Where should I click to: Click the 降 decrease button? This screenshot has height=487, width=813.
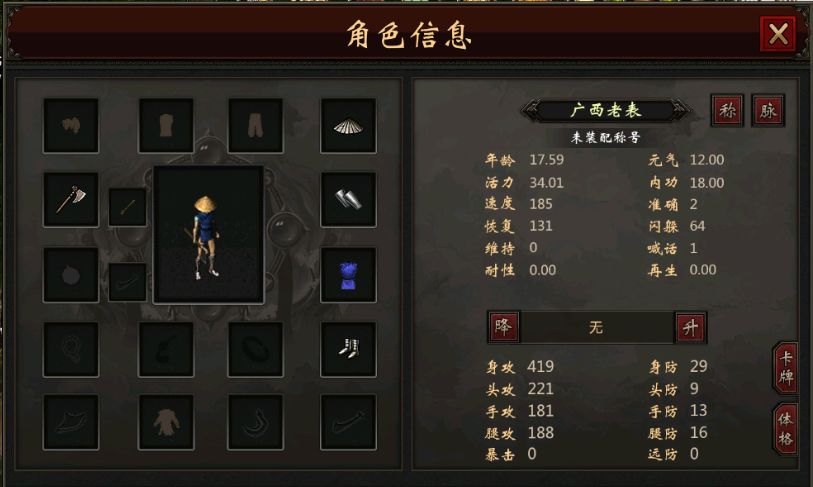pyautogui.click(x=503, y=327)
